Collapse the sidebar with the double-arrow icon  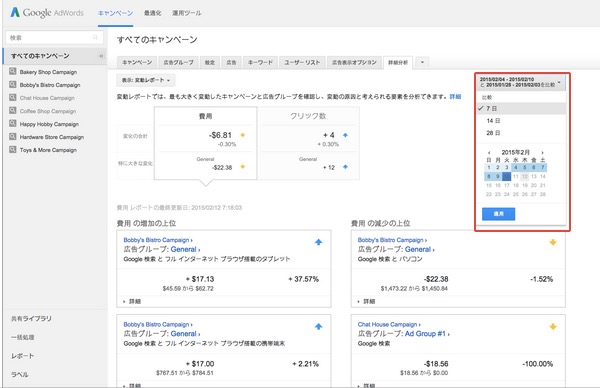coord(101,56)
